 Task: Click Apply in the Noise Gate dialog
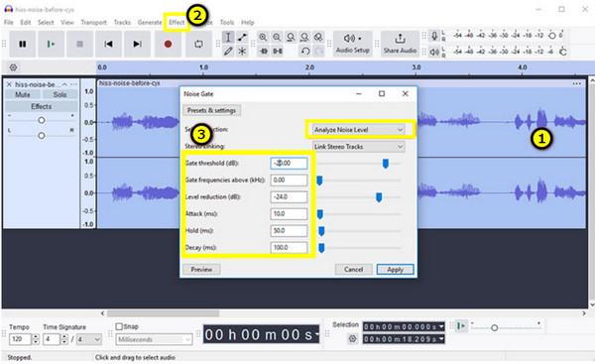coord(395,269)
